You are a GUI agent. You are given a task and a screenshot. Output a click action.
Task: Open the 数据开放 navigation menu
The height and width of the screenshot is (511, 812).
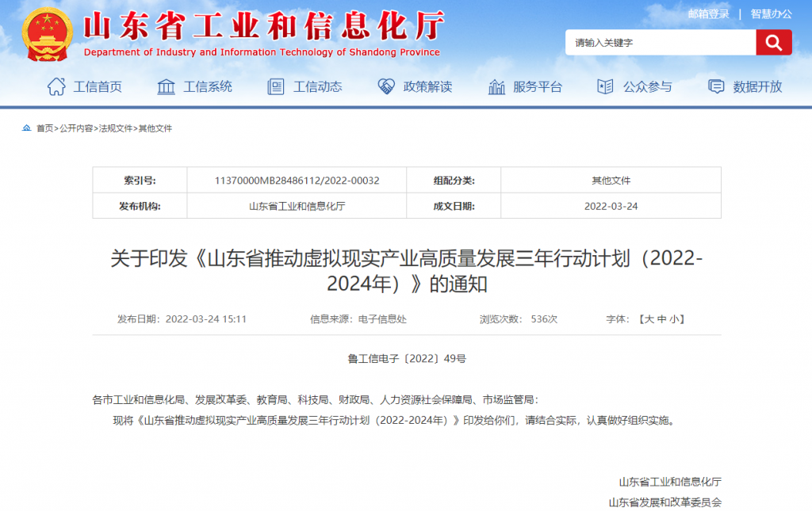click(757, 87)
